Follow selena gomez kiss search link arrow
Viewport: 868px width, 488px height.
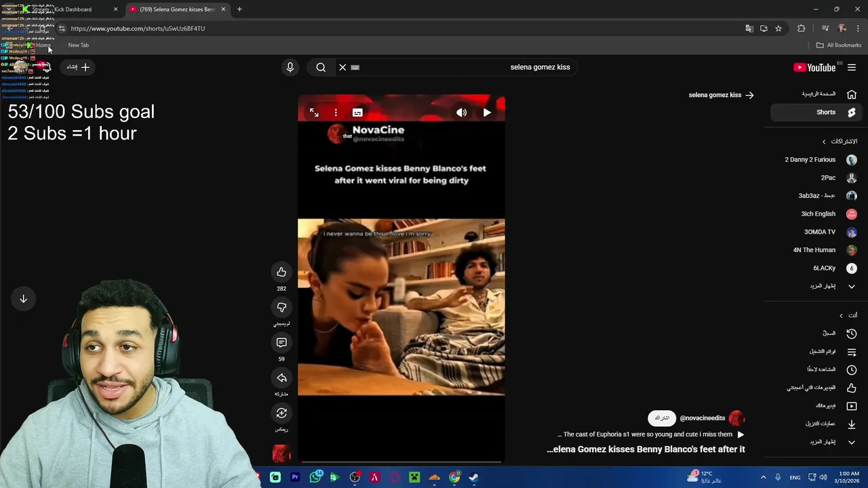(x=749, y=95)
